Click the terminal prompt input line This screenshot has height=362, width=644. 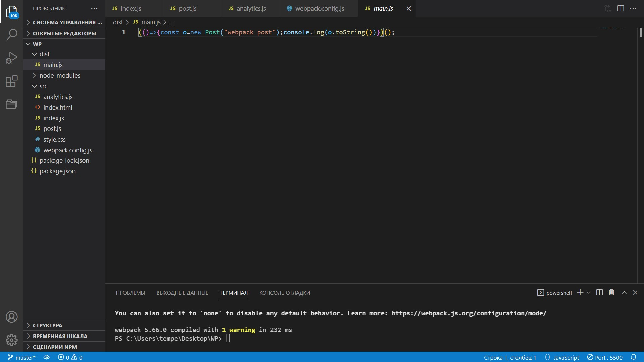point(228,338)
